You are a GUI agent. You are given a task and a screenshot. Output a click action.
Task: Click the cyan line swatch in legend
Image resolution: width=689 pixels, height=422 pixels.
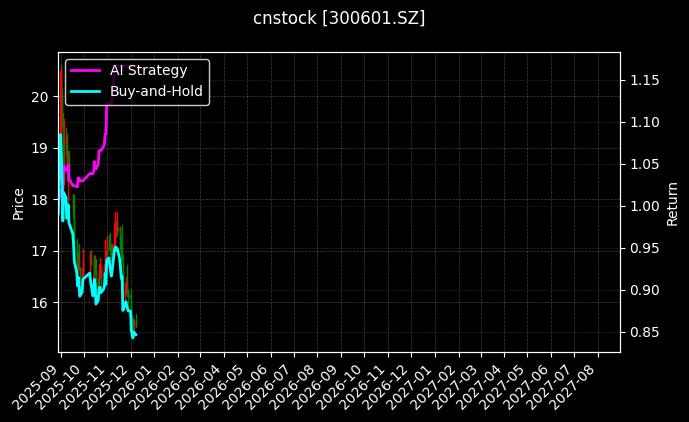(86, 91)
